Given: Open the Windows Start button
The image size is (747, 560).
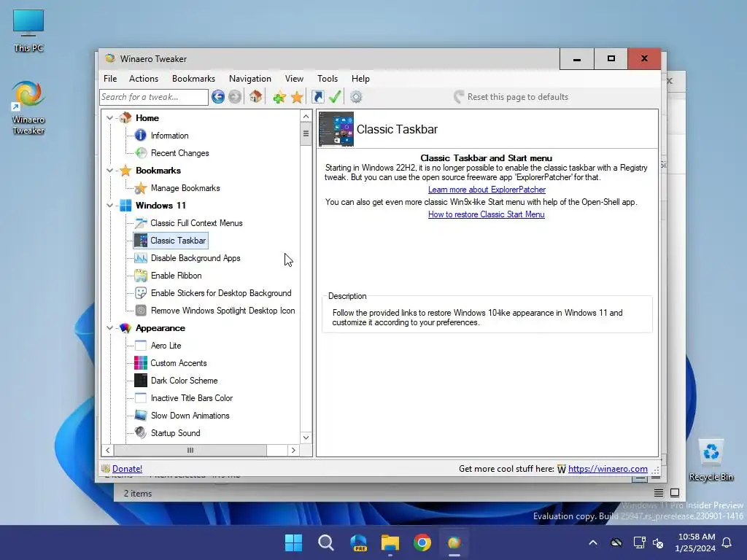Looking at the screenshot, I should point(293,542).
